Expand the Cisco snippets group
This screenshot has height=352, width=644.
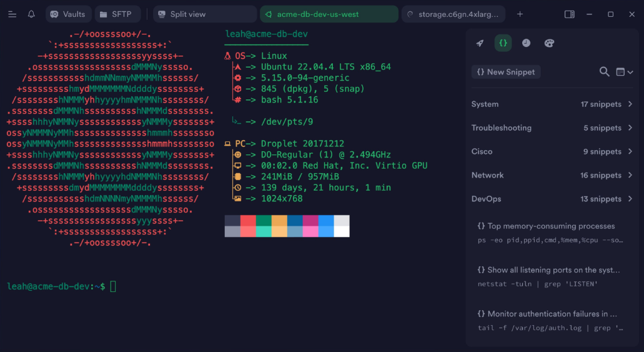[x=552, y=151]
